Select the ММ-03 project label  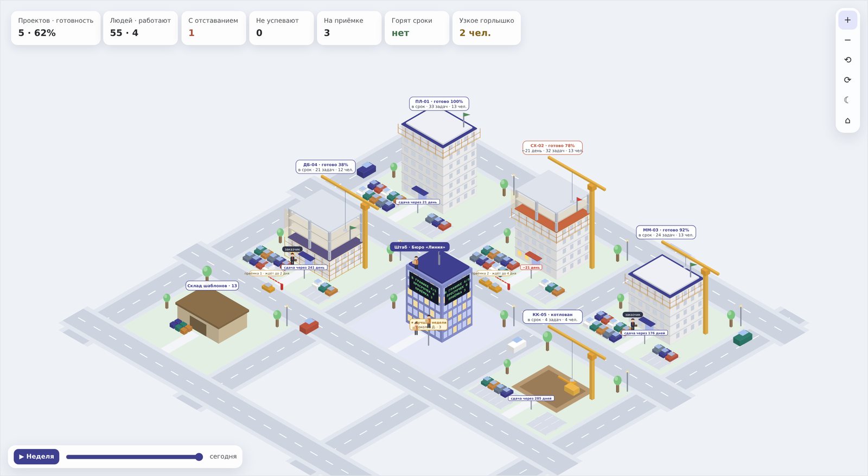(666, 232)
